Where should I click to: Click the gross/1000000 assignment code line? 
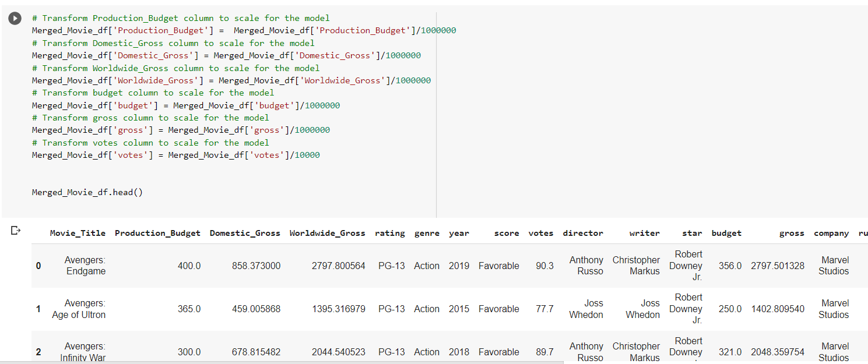[181, 130]
